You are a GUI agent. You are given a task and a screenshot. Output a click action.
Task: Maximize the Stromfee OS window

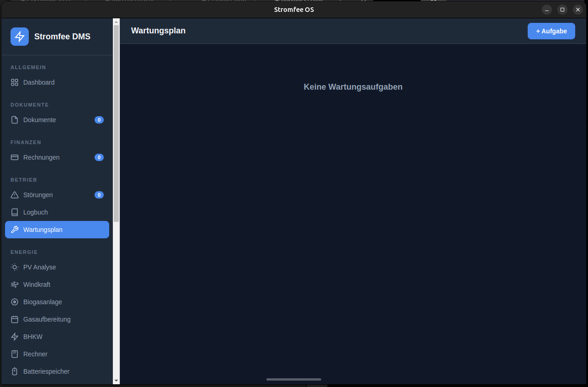pyautogui.click(x=562, y=10)
